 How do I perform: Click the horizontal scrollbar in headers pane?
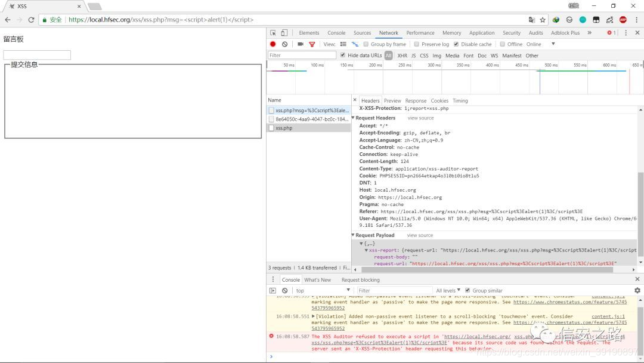[487, 270]
